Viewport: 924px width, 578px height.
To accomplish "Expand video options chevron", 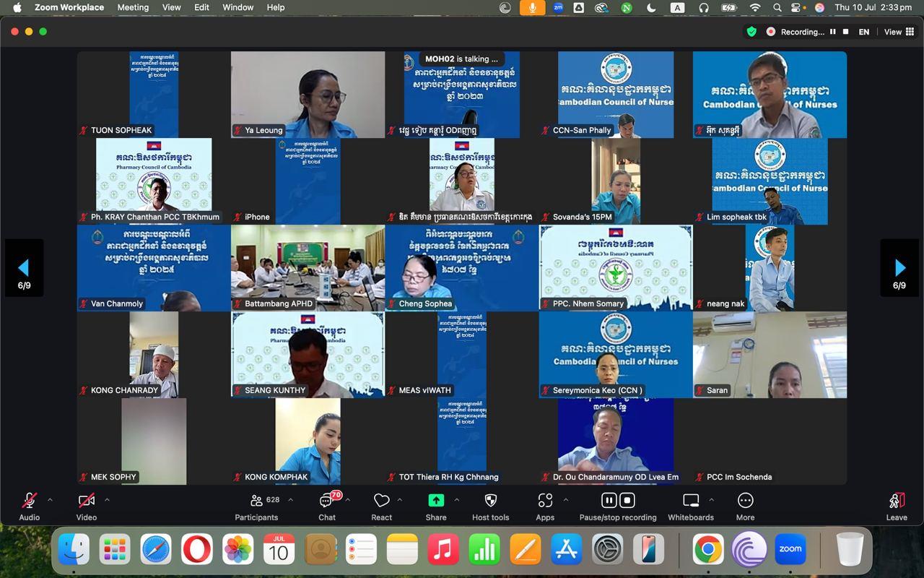I will coord(107,500).
